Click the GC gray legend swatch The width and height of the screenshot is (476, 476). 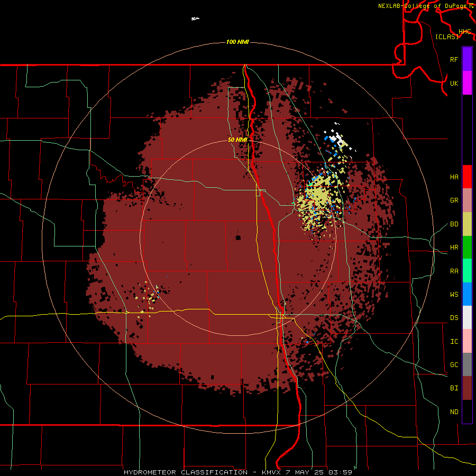pos(467,364)
